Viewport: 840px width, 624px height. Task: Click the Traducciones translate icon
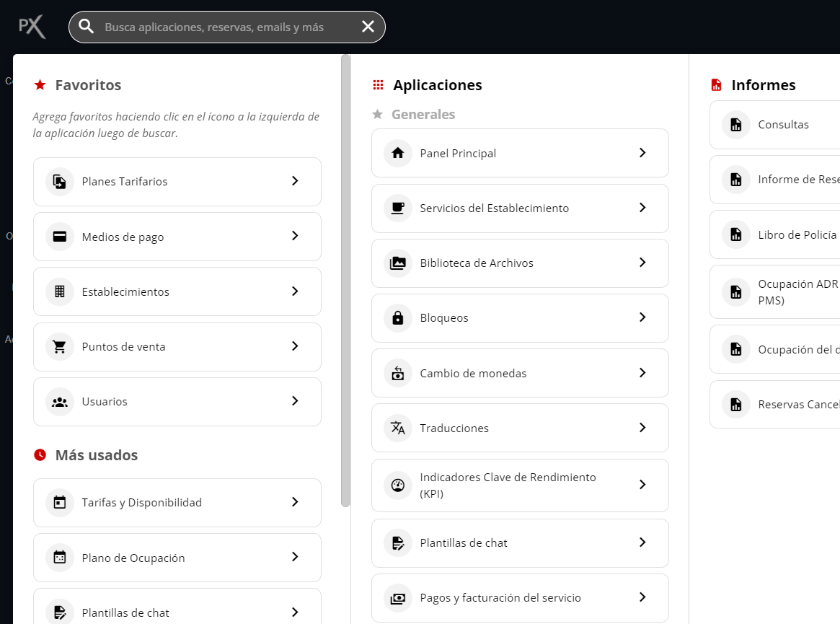[x=398, y=428]
